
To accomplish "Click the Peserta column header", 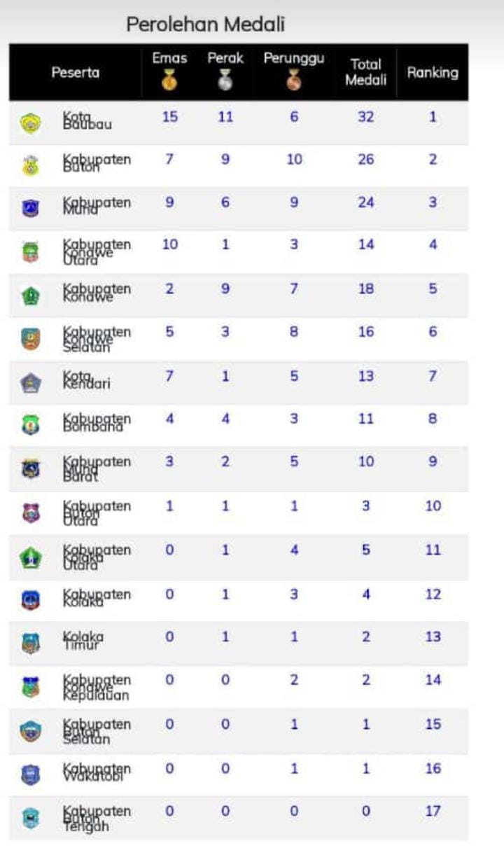I will (x=76, y=72).
